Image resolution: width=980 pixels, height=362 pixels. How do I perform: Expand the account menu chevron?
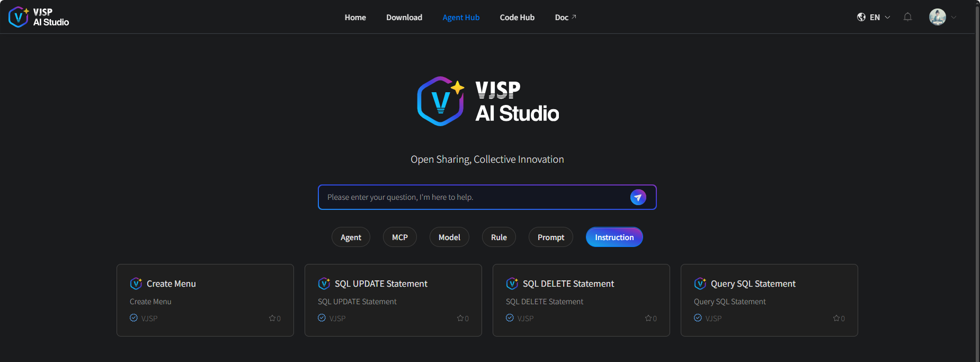pos(954,17)
